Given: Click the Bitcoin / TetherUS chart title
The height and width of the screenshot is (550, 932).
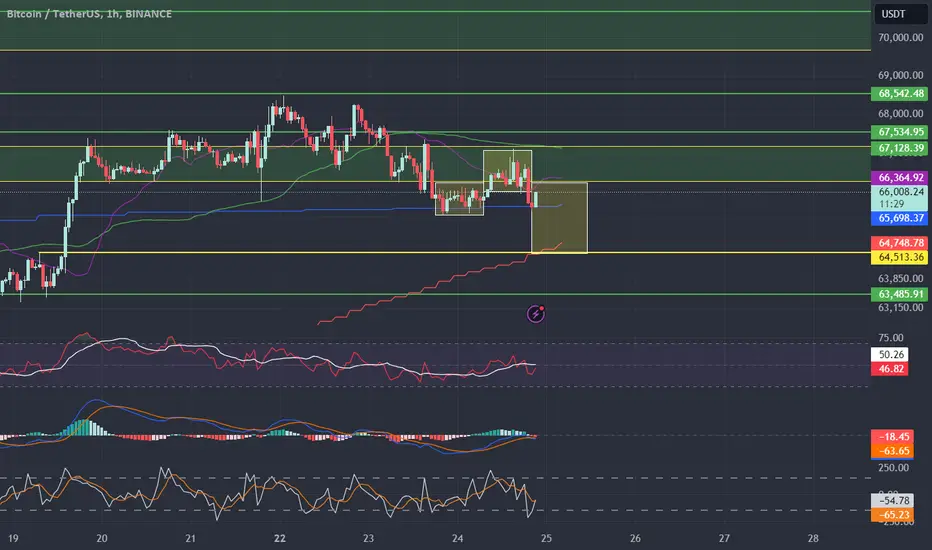Looking at the screenshot, I should point(89,14).
